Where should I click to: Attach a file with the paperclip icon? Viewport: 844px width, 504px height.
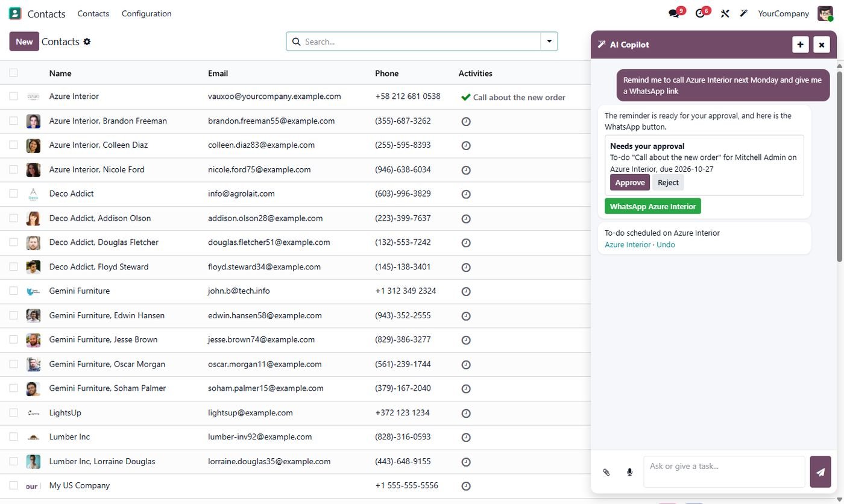pos(606,472)
